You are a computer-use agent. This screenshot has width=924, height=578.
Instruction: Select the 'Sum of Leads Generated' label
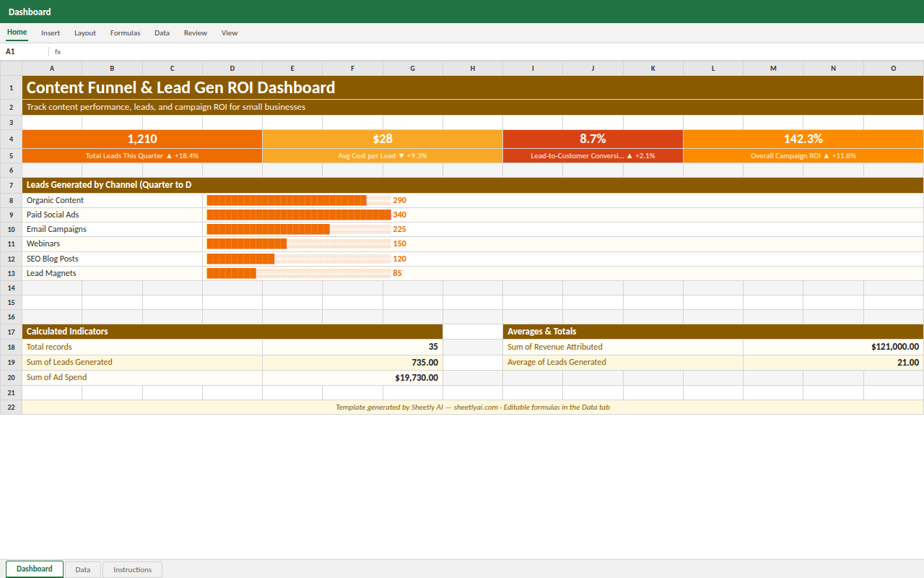tap(142, 362)
